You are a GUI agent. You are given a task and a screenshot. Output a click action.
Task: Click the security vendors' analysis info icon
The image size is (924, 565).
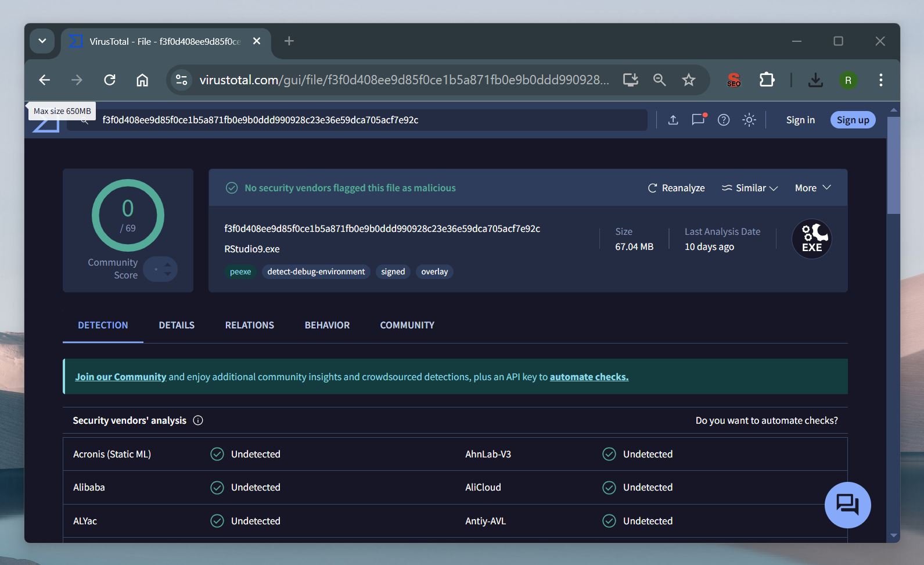coord(198,420)
